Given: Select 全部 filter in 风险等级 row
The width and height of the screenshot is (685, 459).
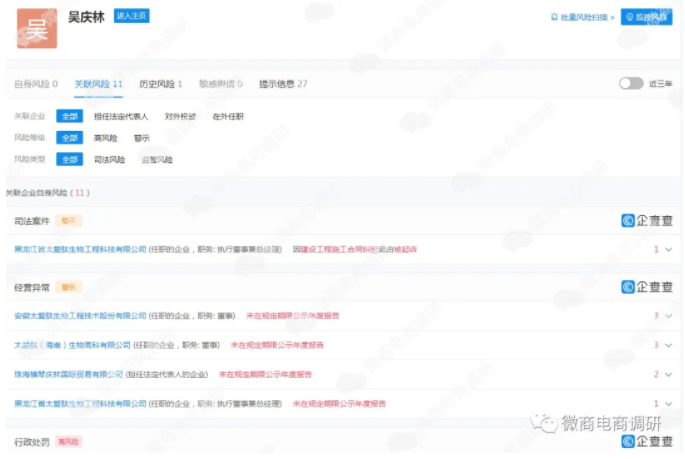Looking at the screenshot, I should (x=69, y=138).
